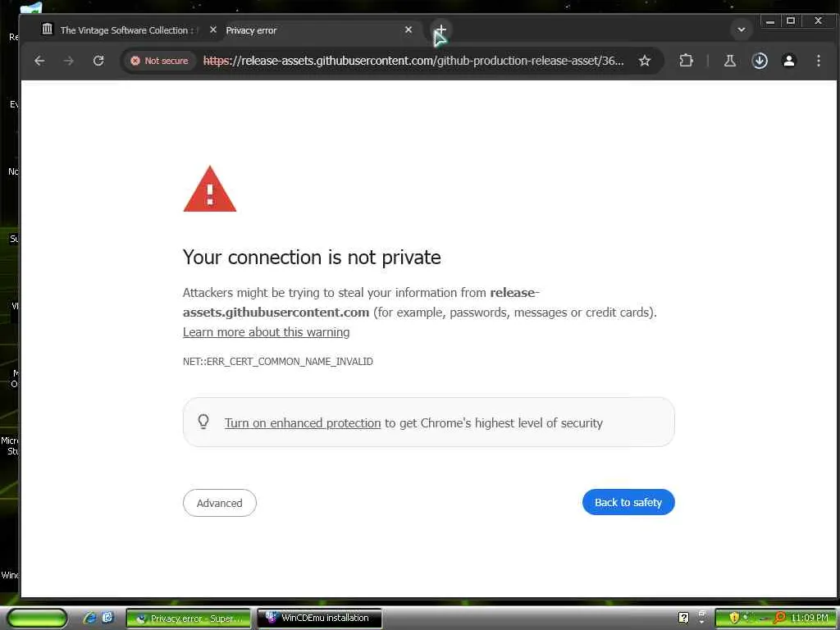Expand the Advanced options button
This screenshot has height=630, width=840.
pos(220,503)
